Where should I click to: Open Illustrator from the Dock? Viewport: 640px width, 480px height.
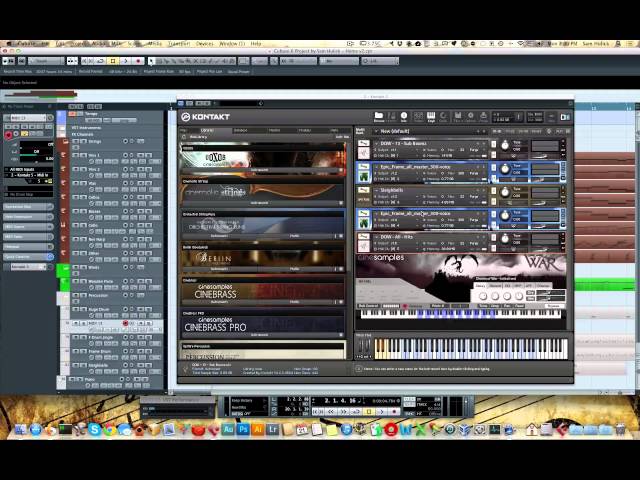tap(258, 429)
